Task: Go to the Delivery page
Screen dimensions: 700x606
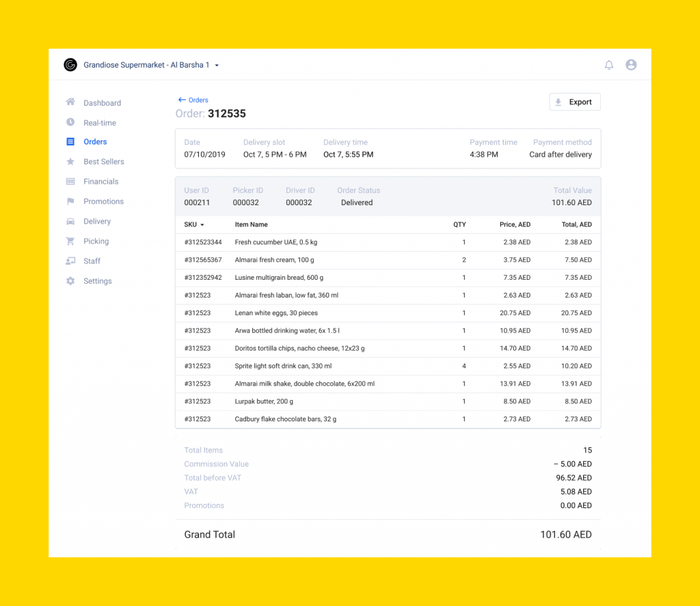Action: point(97,222)
